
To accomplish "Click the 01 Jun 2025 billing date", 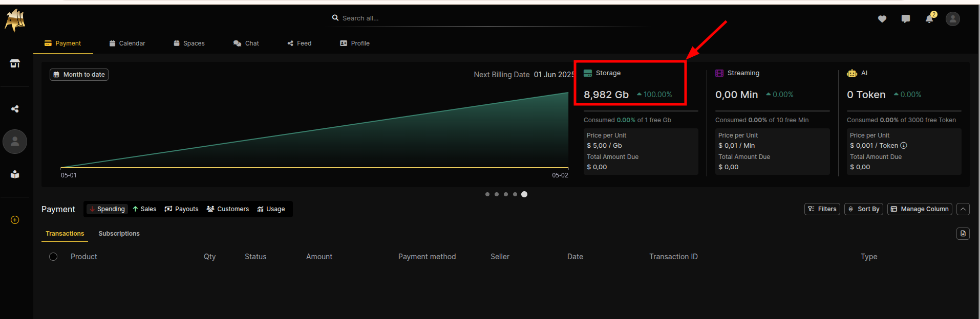I will point(554,75).
